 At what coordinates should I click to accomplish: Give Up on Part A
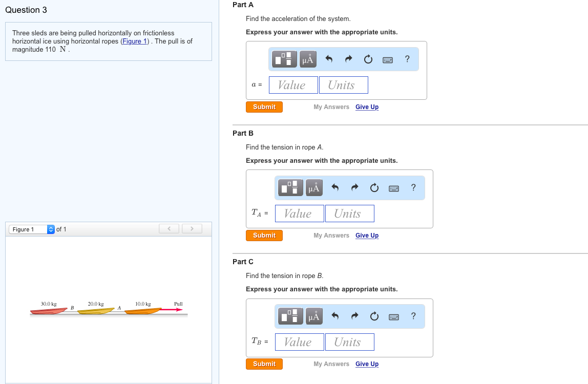click(x=367, y=107)
